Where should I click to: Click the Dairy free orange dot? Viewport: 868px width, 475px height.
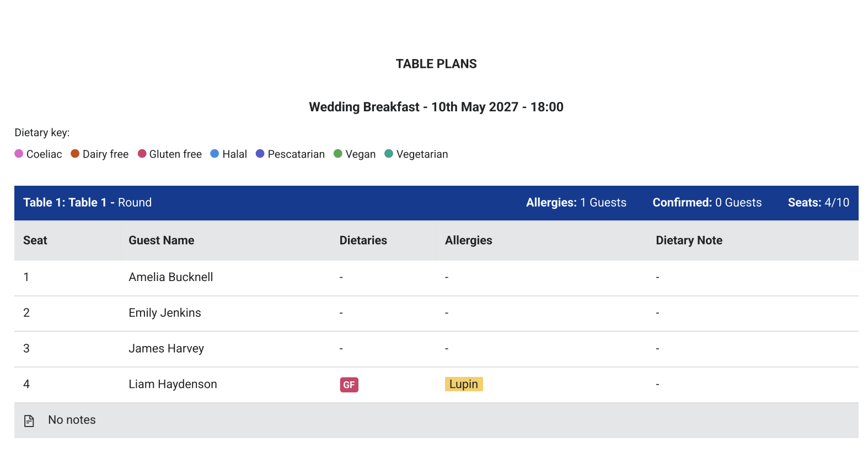click(75, 154)
